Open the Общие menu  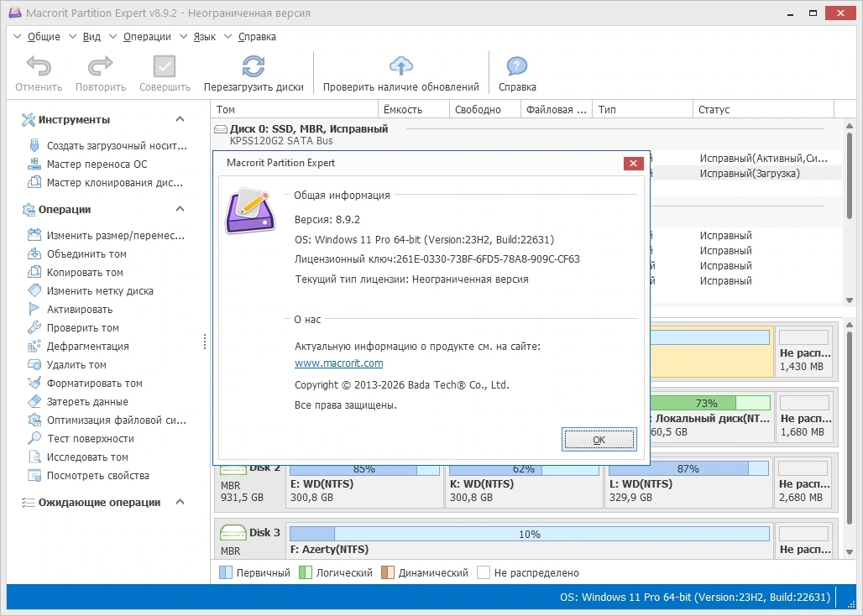click(x=44, y=37)
